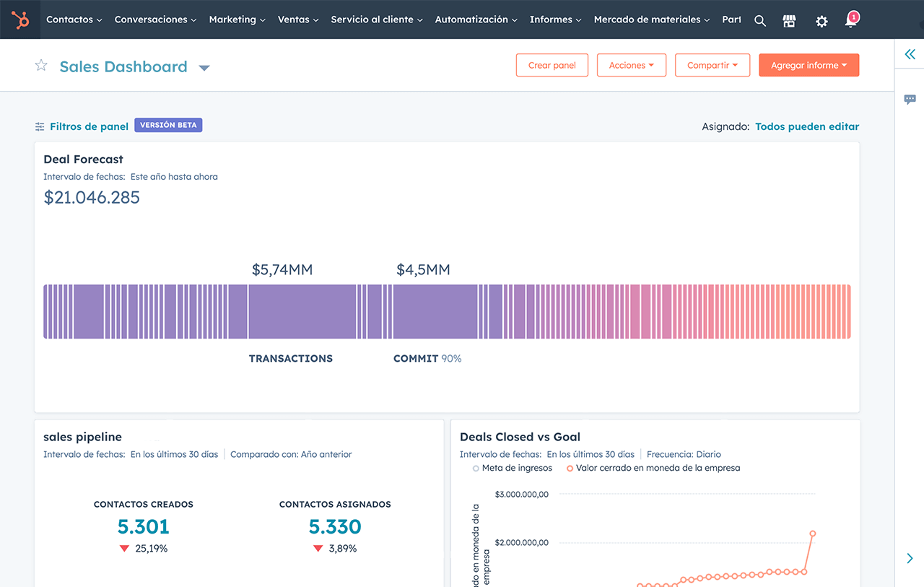Click the wide $5,74MM Transactions bar segment
924x587 pixels.
point(302,311)
